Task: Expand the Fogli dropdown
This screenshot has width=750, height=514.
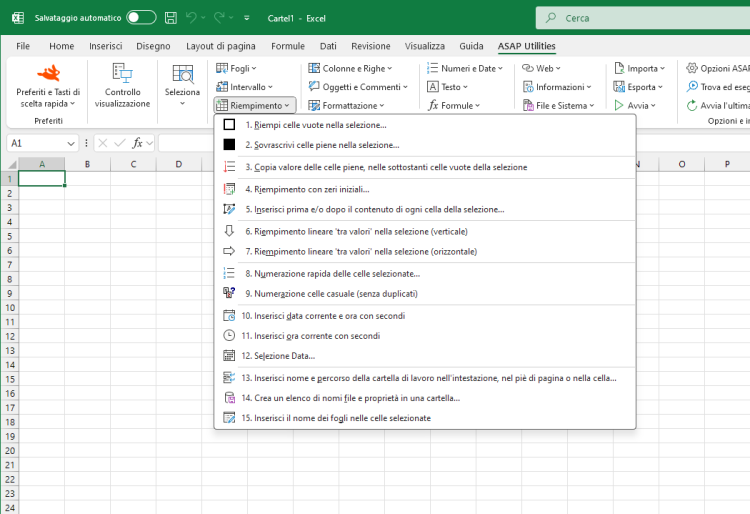Action: [x=236, y=68]
